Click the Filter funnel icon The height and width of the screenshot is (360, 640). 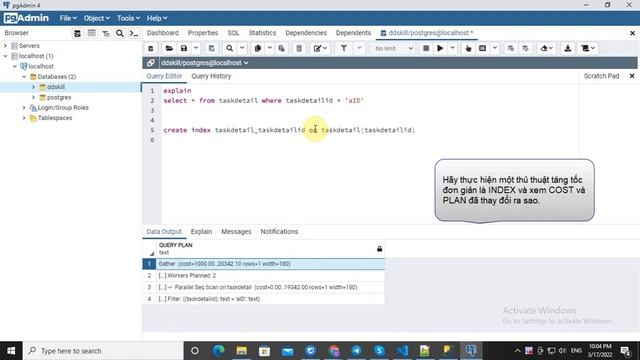(344, 48)
